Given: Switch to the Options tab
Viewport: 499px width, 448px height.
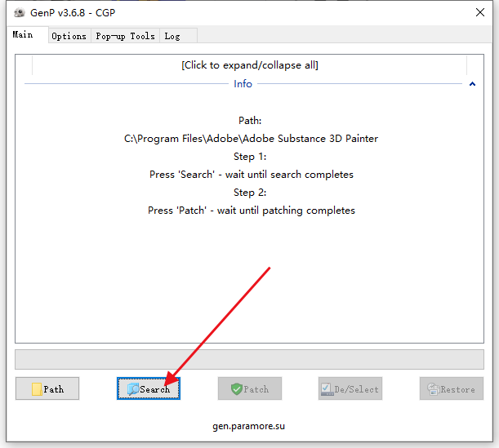Looking at the screenshot, I should 69,36.
